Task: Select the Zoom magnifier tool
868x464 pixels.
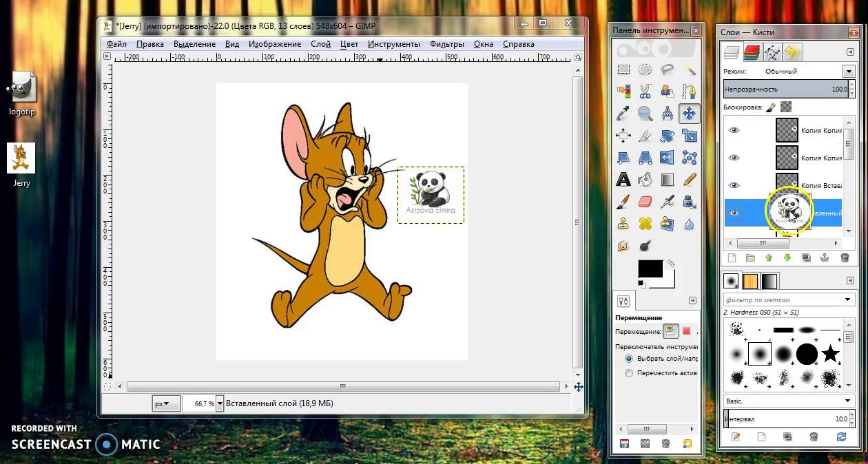Action: [645, 113]
